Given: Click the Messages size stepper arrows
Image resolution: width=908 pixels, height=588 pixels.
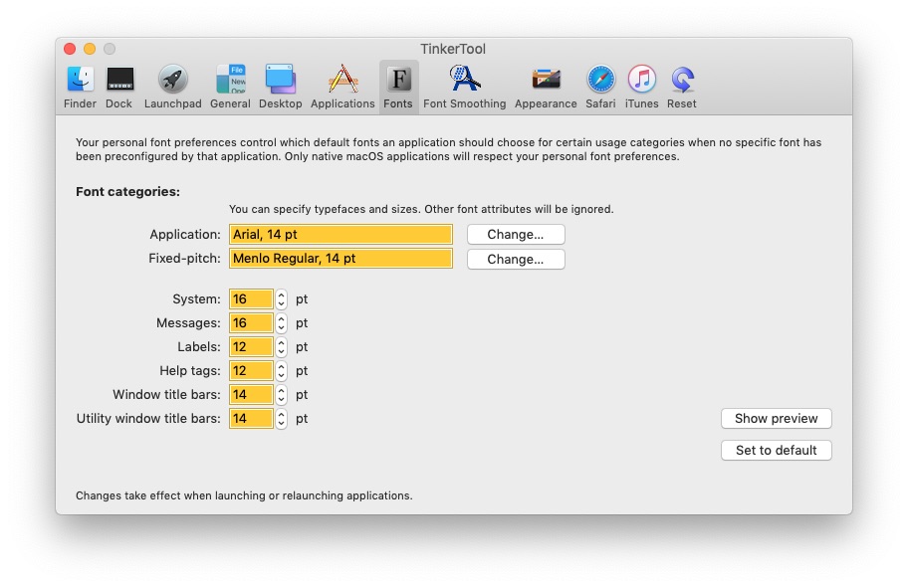Looking at the screenshot, I should coord(282,323).
